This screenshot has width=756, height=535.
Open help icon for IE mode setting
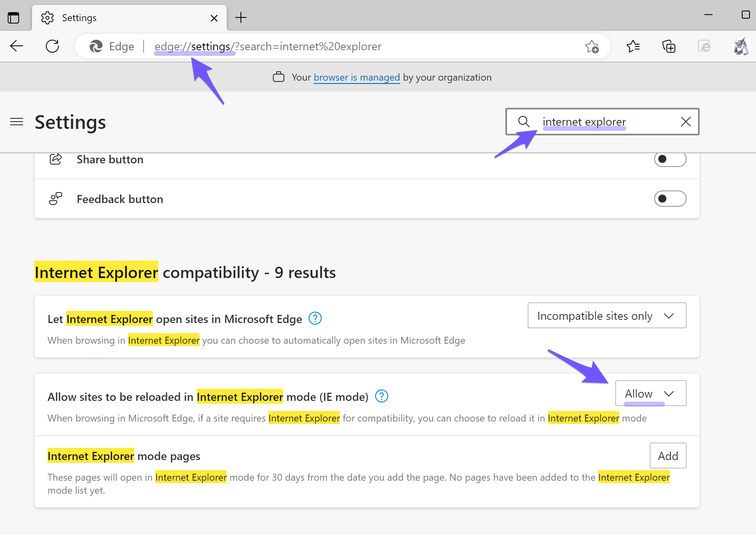382,396
